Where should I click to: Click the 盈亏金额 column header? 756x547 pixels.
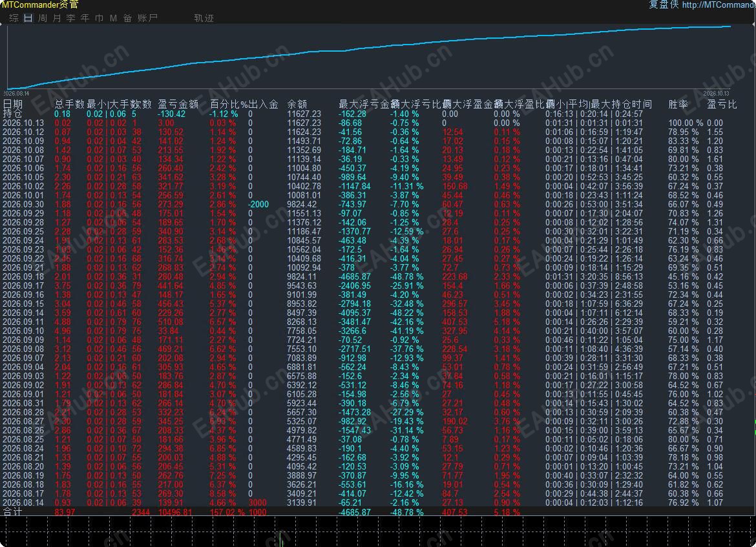178,103
